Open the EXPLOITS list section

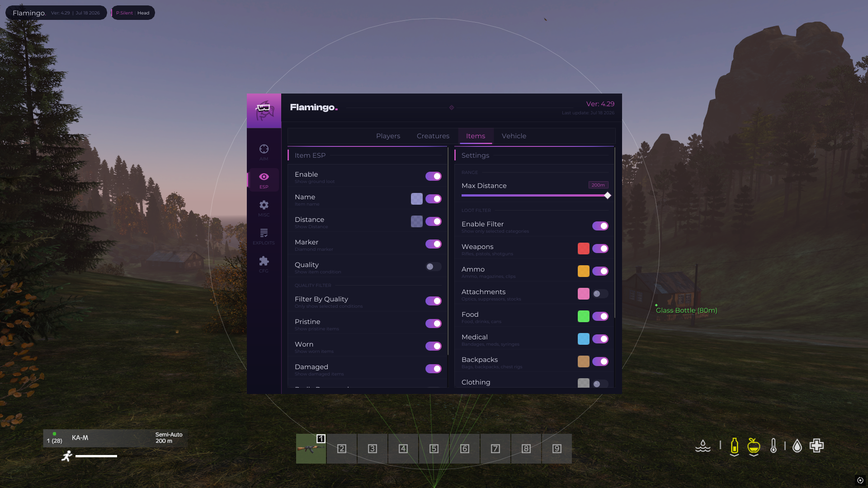coord(264,236)
